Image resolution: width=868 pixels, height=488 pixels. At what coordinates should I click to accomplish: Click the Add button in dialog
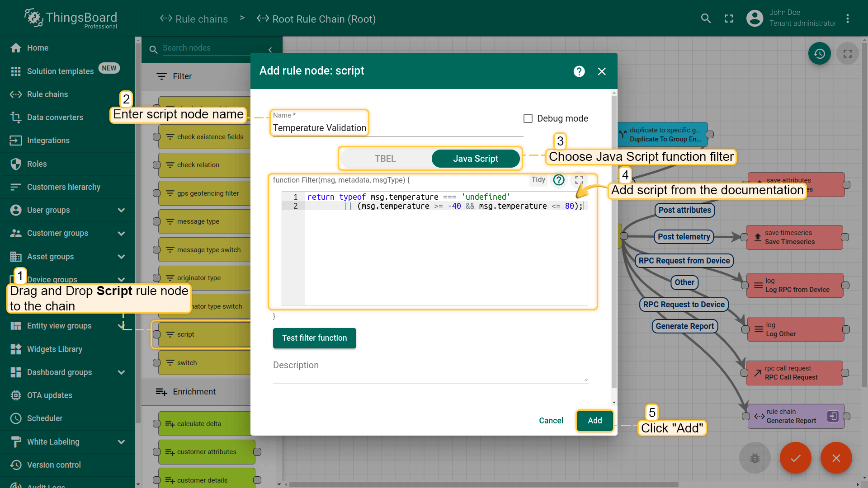coord(594,421)
